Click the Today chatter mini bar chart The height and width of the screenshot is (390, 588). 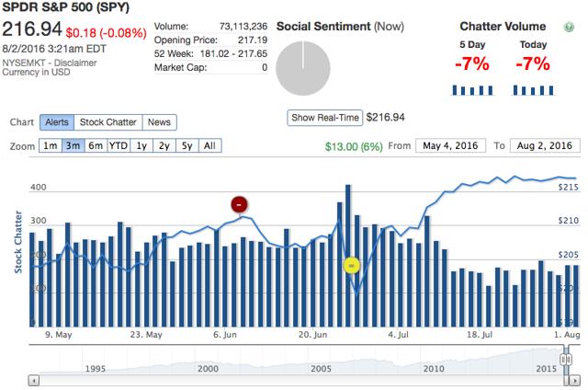pos(533,90)
